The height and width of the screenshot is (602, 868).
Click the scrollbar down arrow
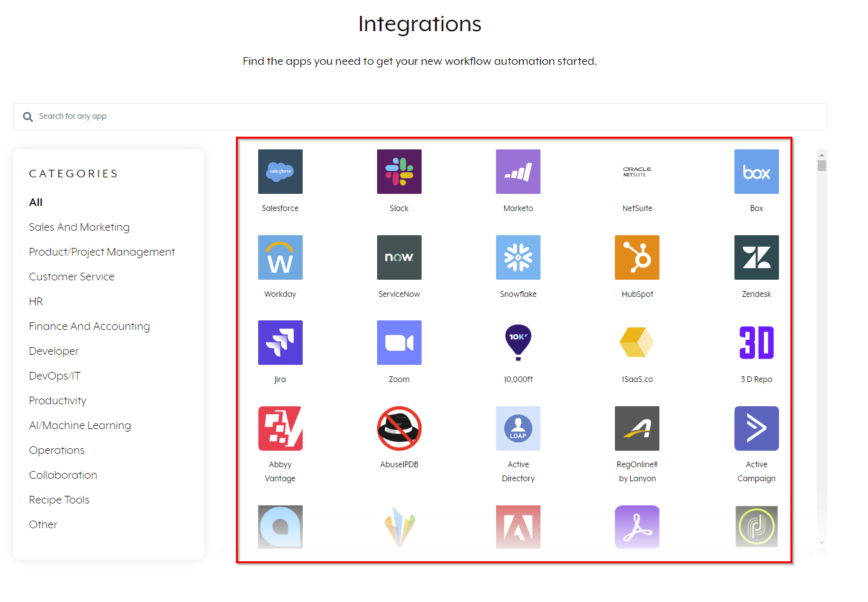pos(822,543)
